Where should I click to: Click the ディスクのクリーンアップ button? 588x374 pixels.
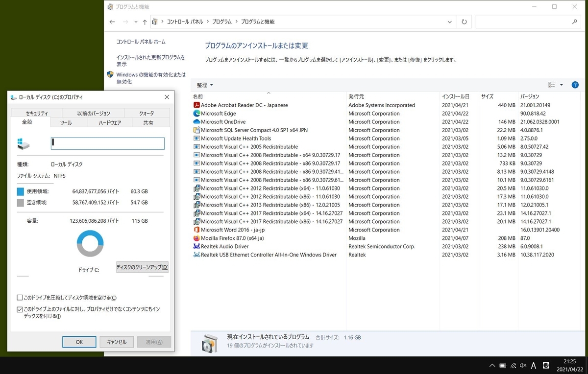[142, 267]
